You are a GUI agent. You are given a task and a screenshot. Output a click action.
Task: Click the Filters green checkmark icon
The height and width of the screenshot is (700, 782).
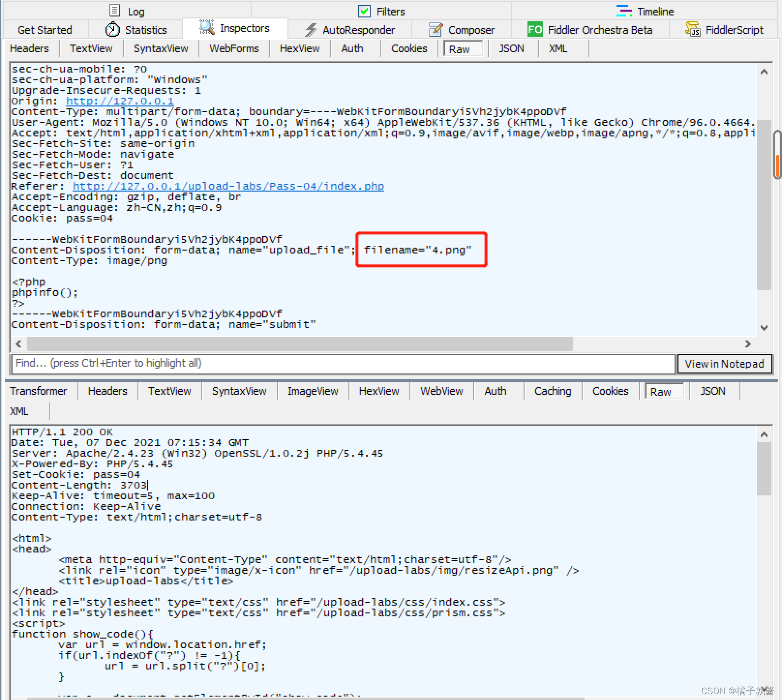(x=364, y=11)
